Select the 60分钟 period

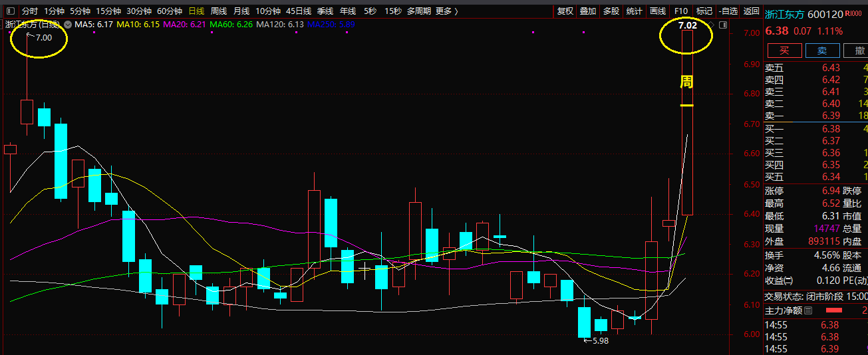(x=170, y=11)
